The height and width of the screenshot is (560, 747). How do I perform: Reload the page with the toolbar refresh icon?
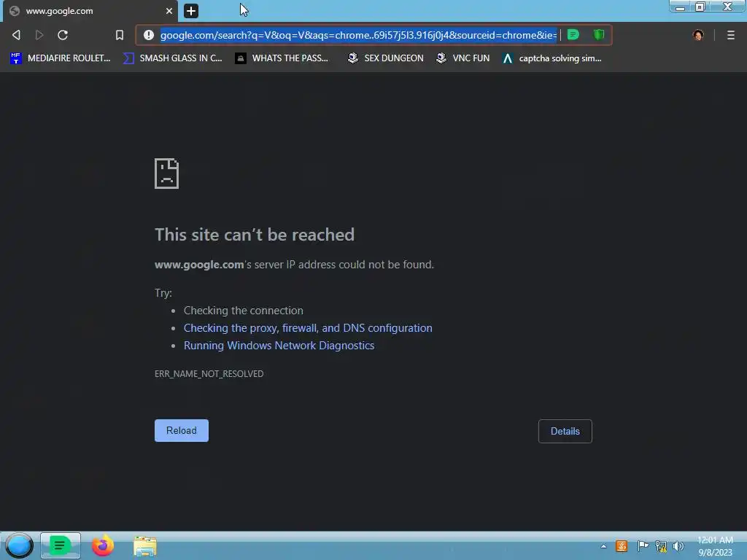(x=63, y=35)
